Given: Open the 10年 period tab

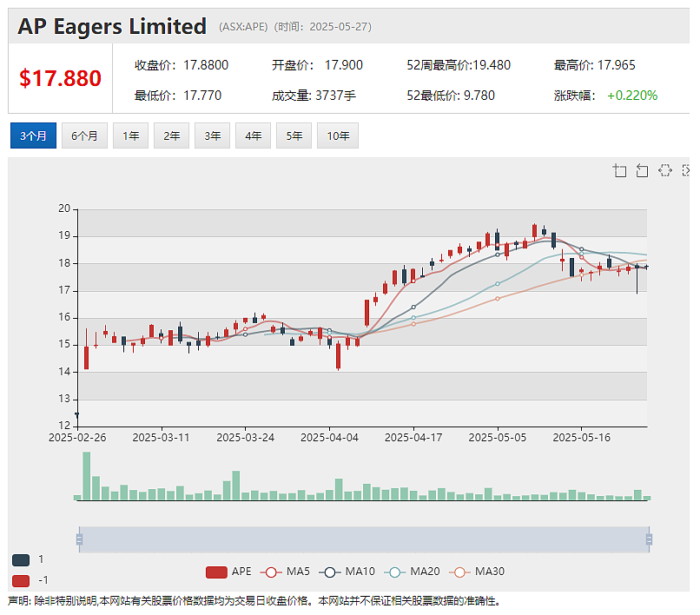Looking at the screenshot, I should pos(338,136).
